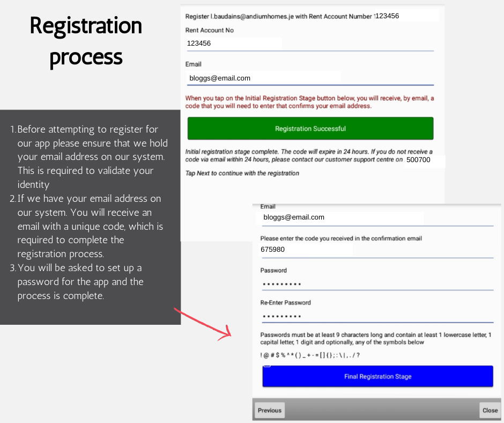Viewport: 504px width, 423px height.
Task: Click the green Registration Successful button
Action: [310, 128]
